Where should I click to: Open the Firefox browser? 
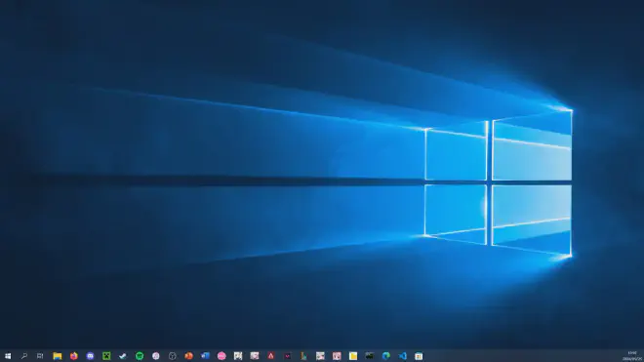[73, 356]
